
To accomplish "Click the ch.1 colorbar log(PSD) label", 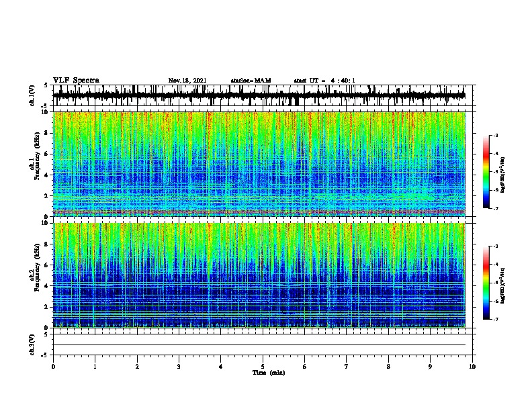I will coord(503,175).
